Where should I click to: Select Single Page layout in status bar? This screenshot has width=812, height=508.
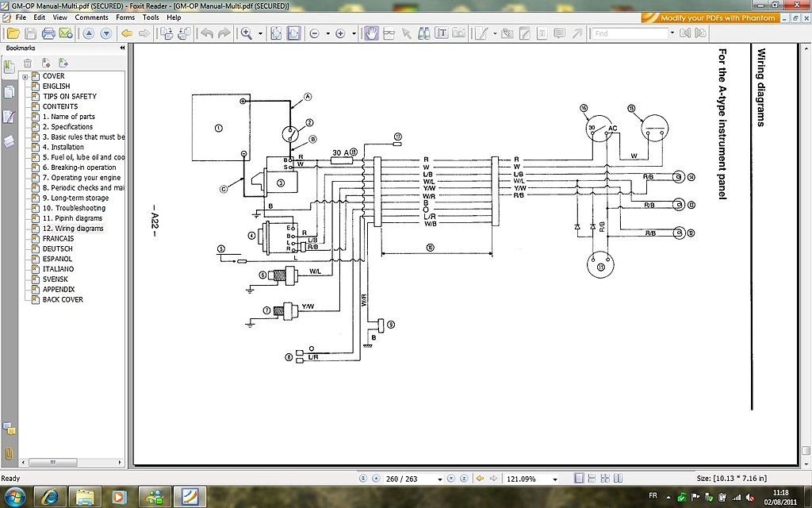580,479
